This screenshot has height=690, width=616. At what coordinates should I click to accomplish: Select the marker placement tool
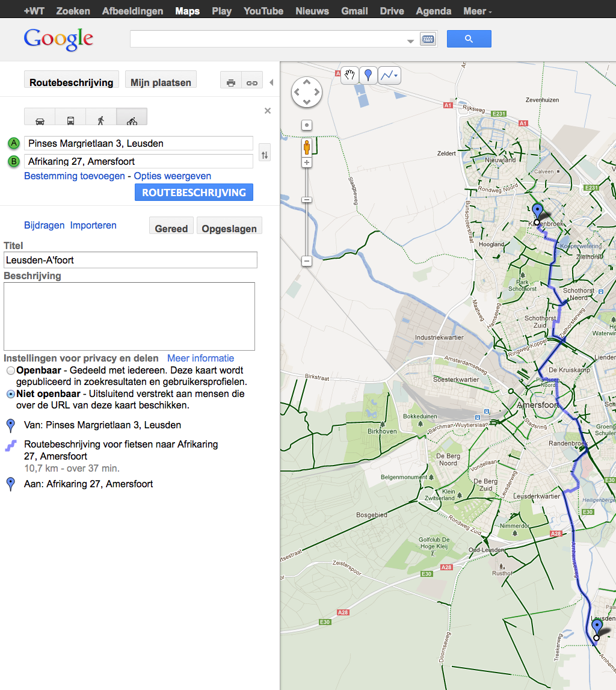(x=368, y=75)
